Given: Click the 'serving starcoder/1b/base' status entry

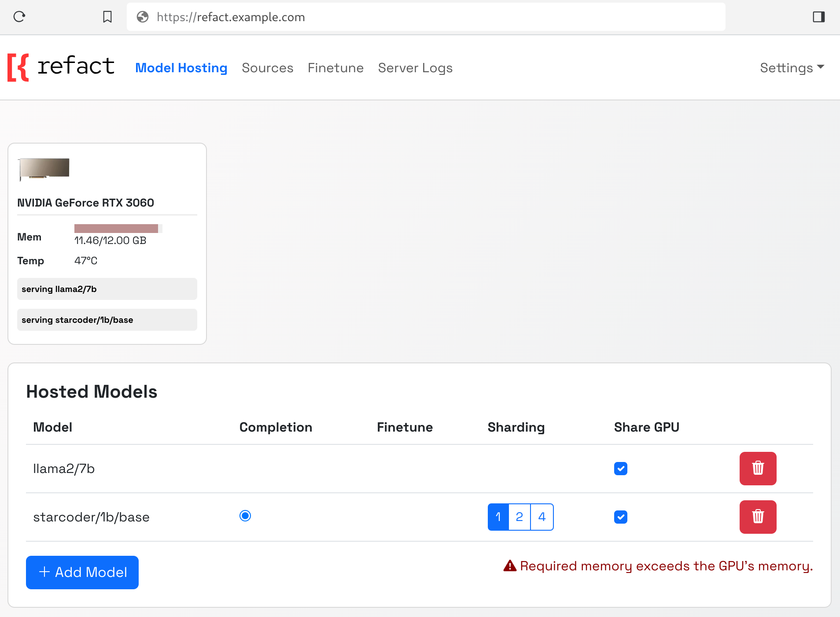Looking at the screenshot, I should pyautogui.click(x=107, y=320).
